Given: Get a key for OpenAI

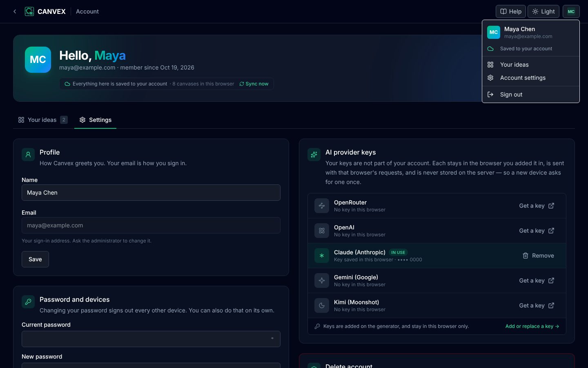Looking at the screenshot, I should point(537,231).
